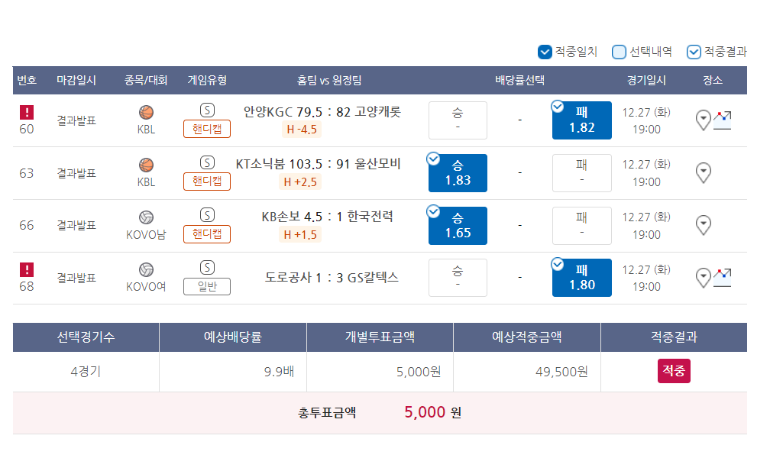Select 패 1.82 odds for 안양KGC game

[582, 120]
